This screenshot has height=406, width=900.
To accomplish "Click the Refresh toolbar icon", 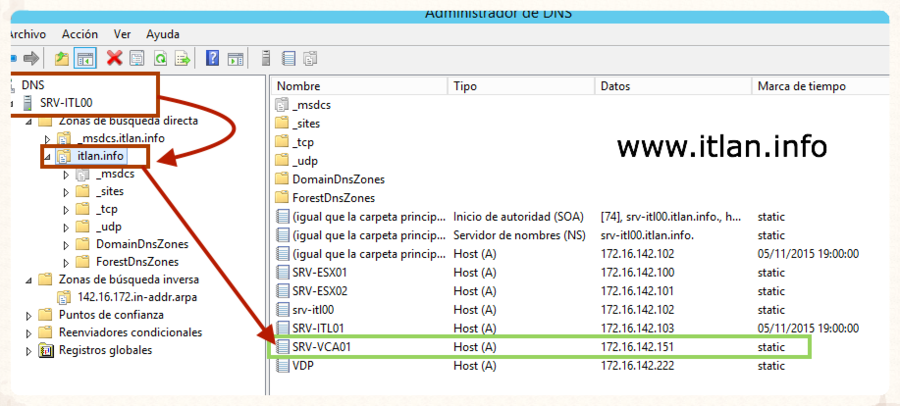I will [160, 58].
